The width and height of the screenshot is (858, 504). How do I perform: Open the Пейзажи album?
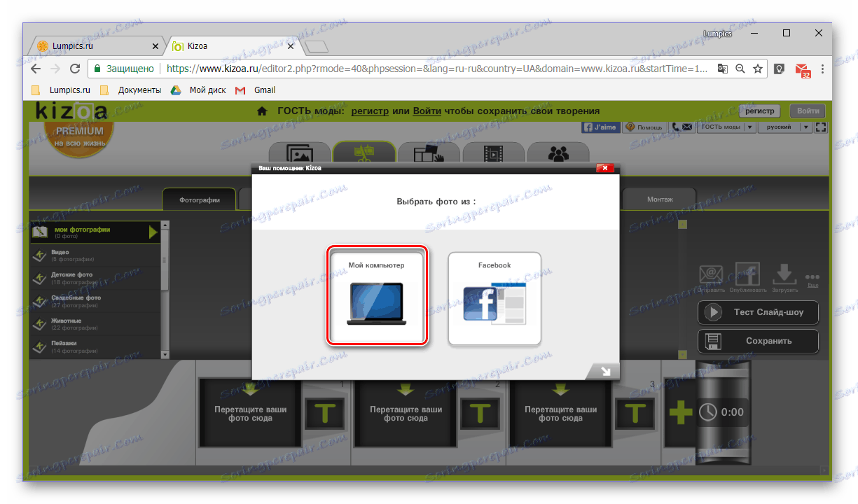click(95, 346)
